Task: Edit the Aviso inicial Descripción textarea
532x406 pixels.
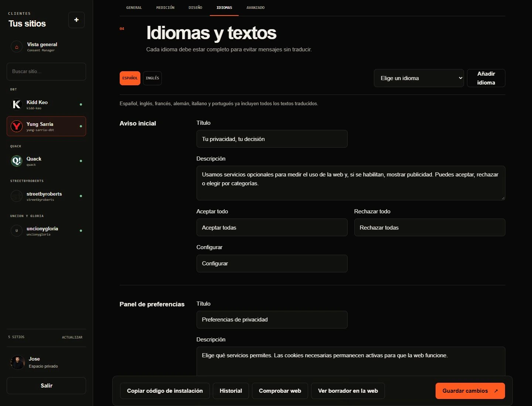Action: (x=351, y=183)
